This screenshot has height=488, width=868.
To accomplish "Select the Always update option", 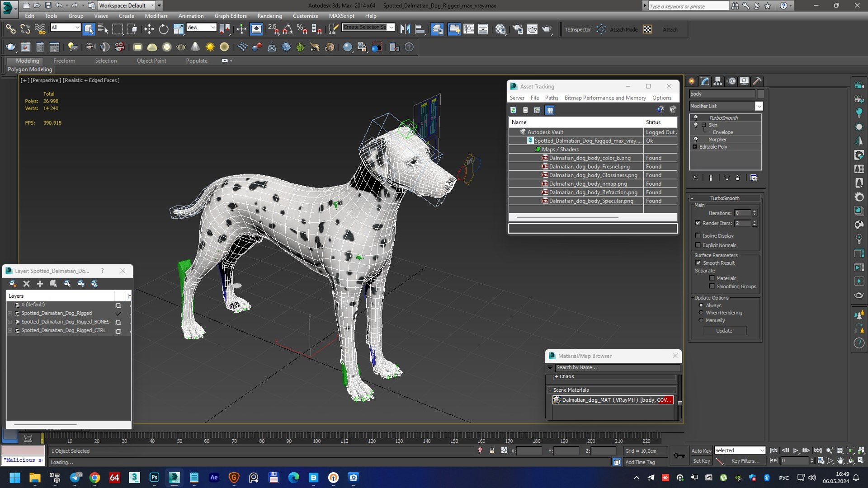I will (701, 305).
